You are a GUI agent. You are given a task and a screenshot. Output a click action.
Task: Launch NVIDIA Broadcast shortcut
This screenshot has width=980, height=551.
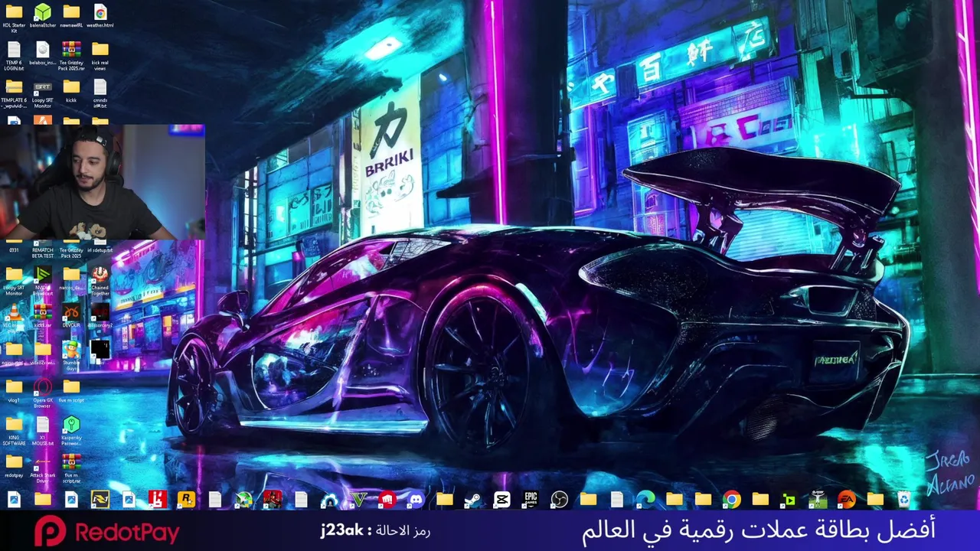tap(43, 280)
